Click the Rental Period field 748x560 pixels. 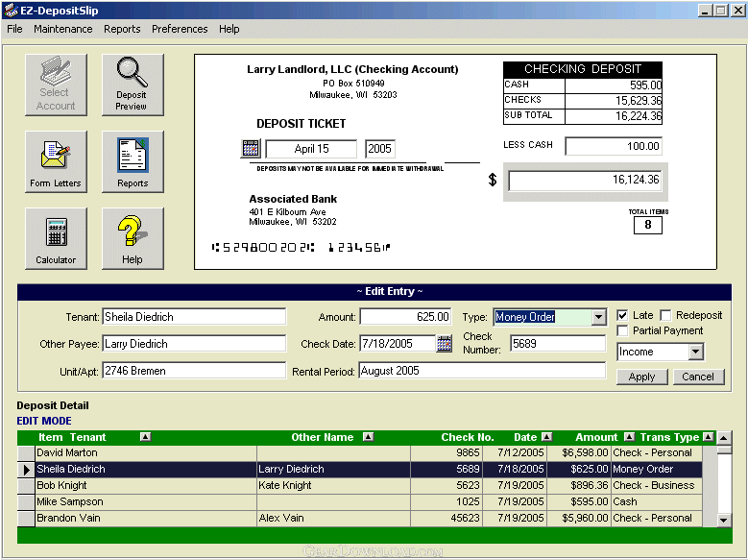(x=482, y=371)
